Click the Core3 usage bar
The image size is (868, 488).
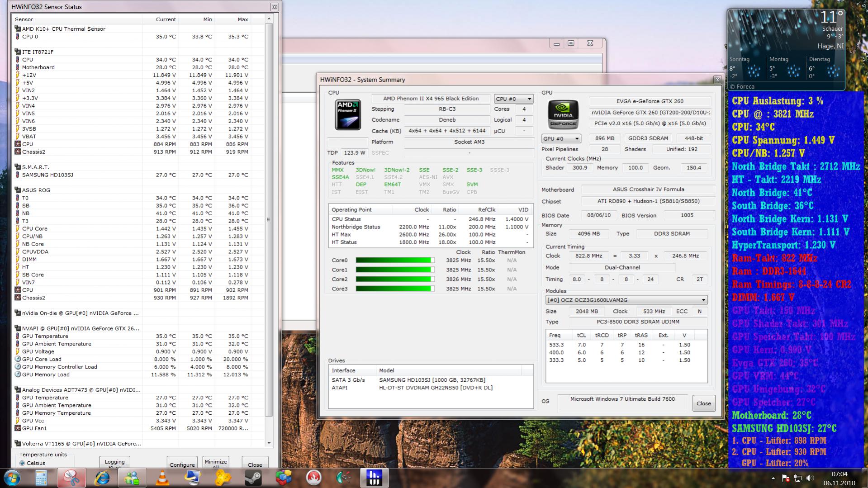395,289
